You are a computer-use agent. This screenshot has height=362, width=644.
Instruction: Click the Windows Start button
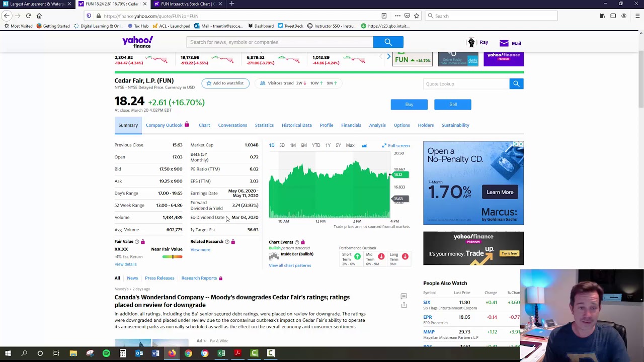(8, 353)
